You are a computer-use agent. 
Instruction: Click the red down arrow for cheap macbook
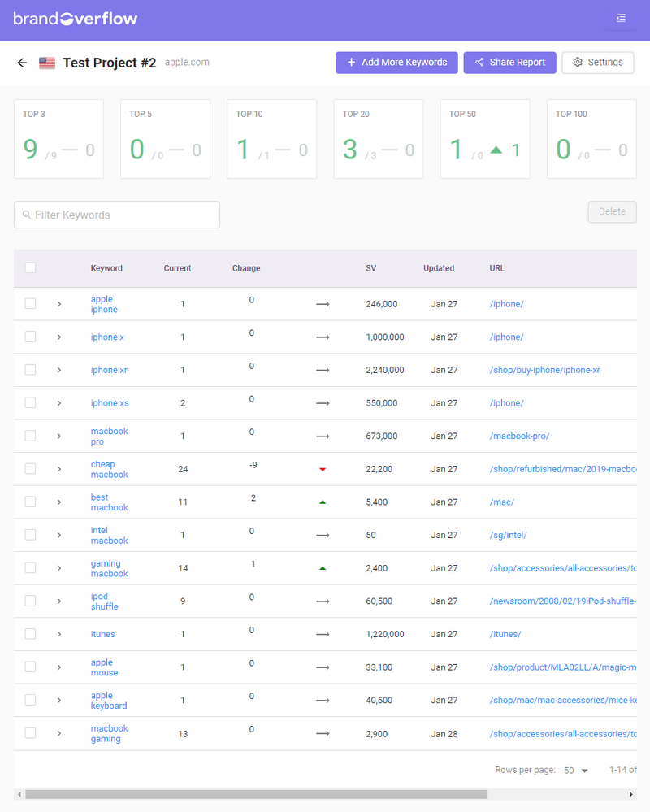[x=323, y=469]
